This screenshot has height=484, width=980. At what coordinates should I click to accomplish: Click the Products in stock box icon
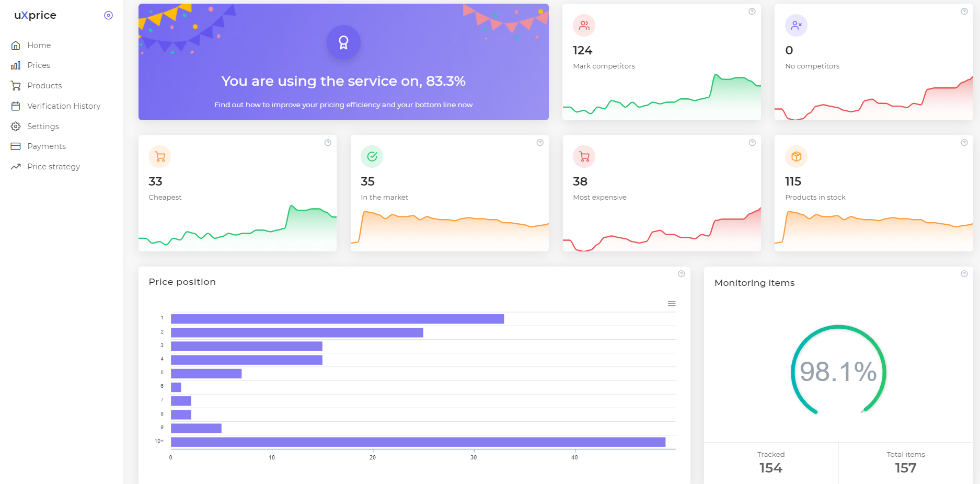coord(797,156)
